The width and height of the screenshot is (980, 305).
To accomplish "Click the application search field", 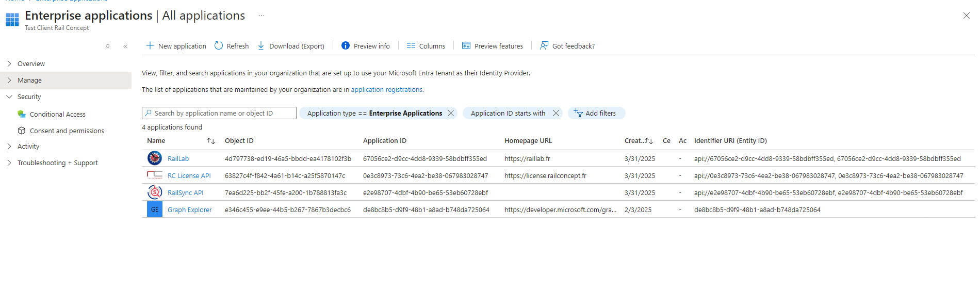I will tap(222, 114).
